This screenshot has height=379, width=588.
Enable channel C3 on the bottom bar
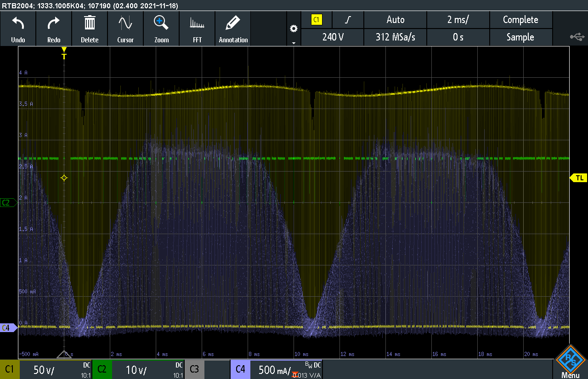tap(194, 369)
